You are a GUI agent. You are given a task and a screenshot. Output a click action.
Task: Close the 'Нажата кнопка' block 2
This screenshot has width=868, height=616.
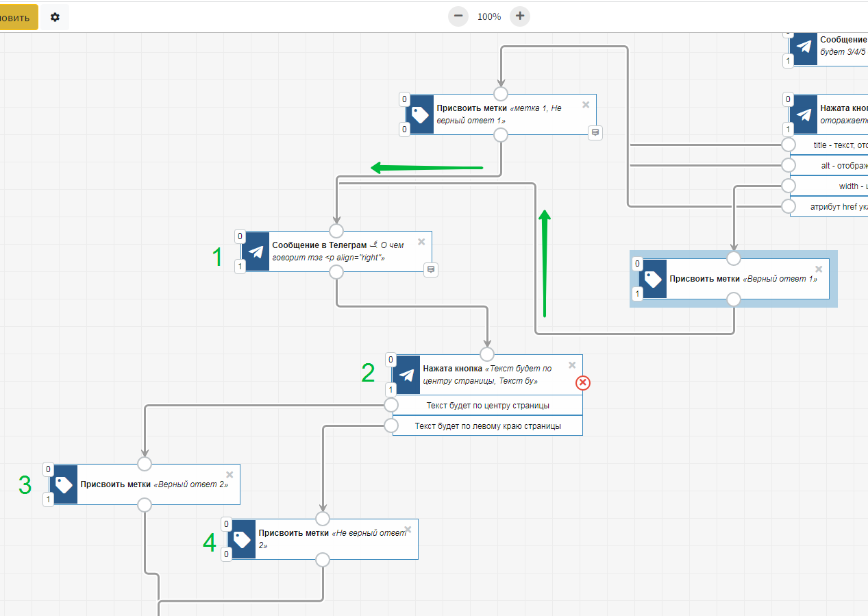(572, 365)
